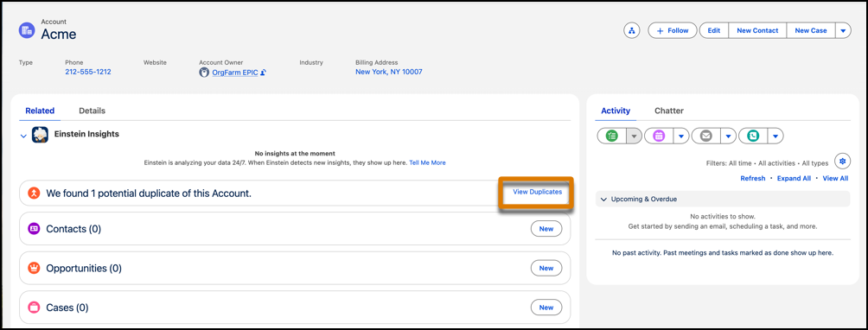This screenshot has height=330, width=868.
Task: Click the Einstein Insights avatar icon
Action: [41, 134]
